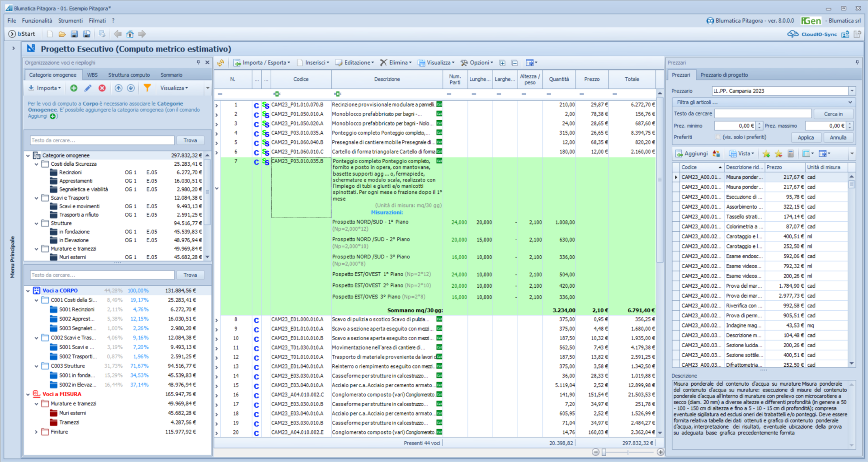Click the home icon in top toolbar
Screen dimensions: 868x462
coord(130,34)
